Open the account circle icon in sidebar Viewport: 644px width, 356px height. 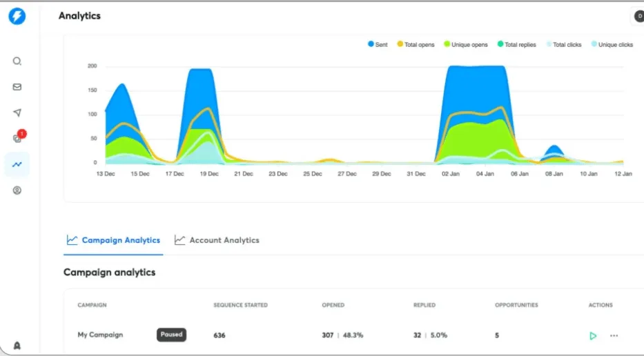17,190
